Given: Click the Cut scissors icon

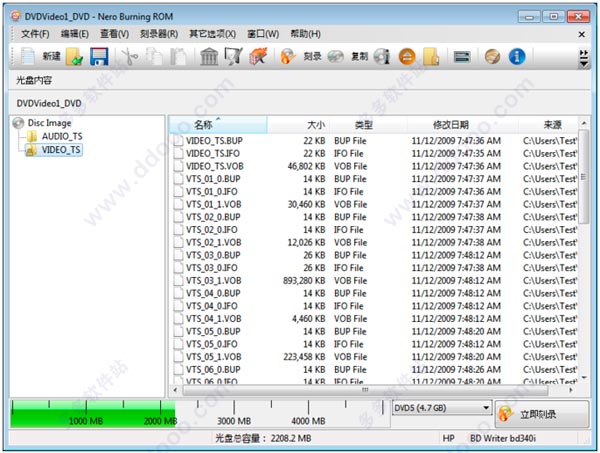Looking at the screenshot, I should pyautogui.click(x=129, y=57).
